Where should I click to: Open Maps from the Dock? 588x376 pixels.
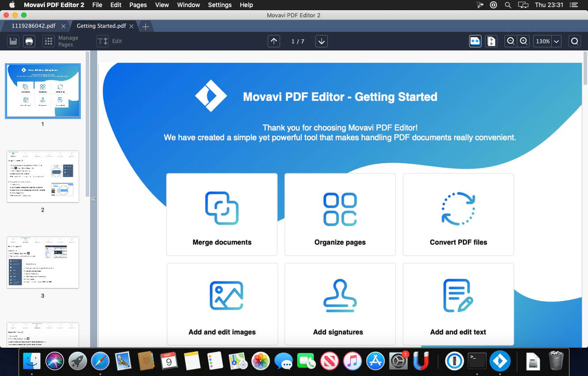tap(238, 362)
